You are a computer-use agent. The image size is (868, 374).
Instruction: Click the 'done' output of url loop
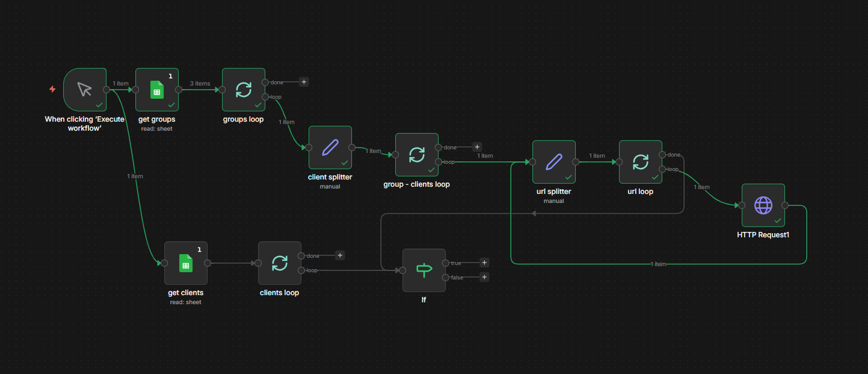pos(662,155)
